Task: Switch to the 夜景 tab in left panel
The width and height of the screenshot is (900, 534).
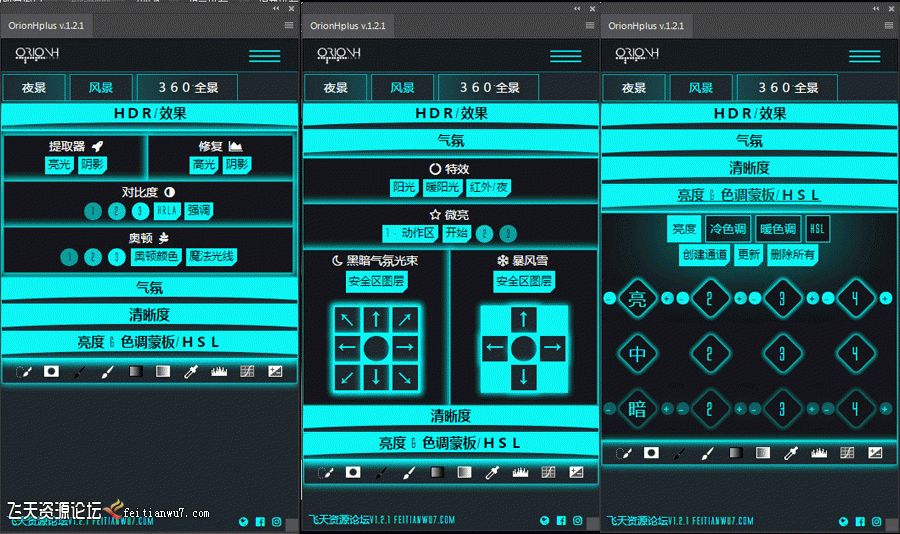Action: click(34, 88)
